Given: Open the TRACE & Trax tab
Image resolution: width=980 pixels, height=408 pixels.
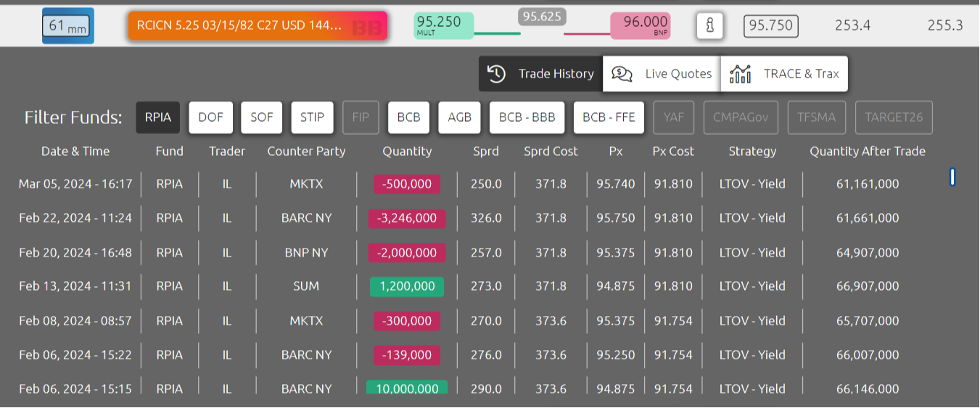Looking at the screenshot, I should [785, 74].
